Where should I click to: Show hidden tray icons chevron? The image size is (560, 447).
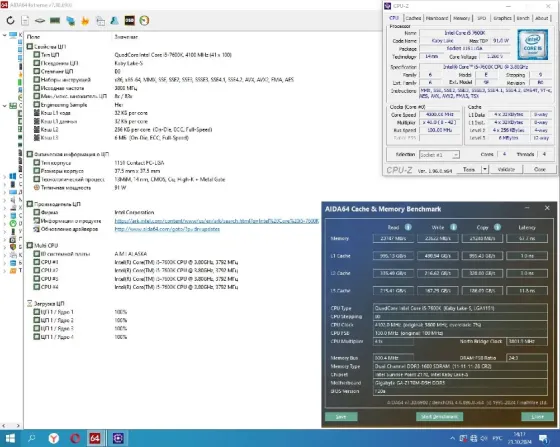coord(452,438)
